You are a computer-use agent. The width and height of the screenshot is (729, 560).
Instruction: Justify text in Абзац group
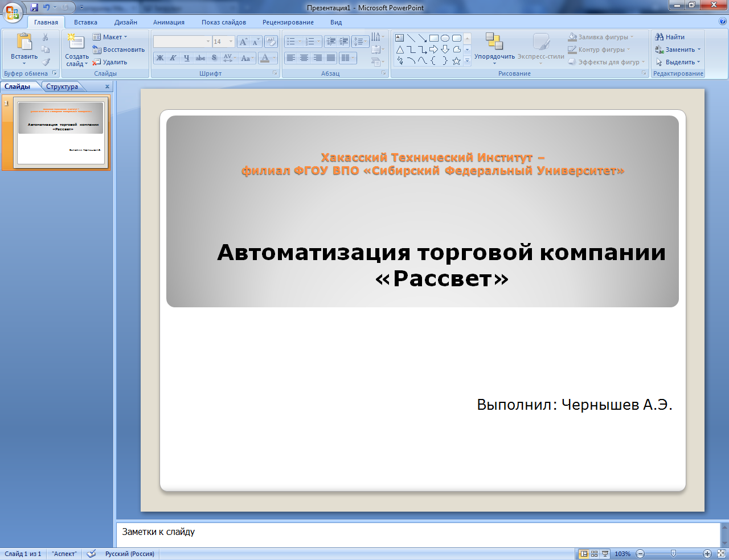click(331, 58)
